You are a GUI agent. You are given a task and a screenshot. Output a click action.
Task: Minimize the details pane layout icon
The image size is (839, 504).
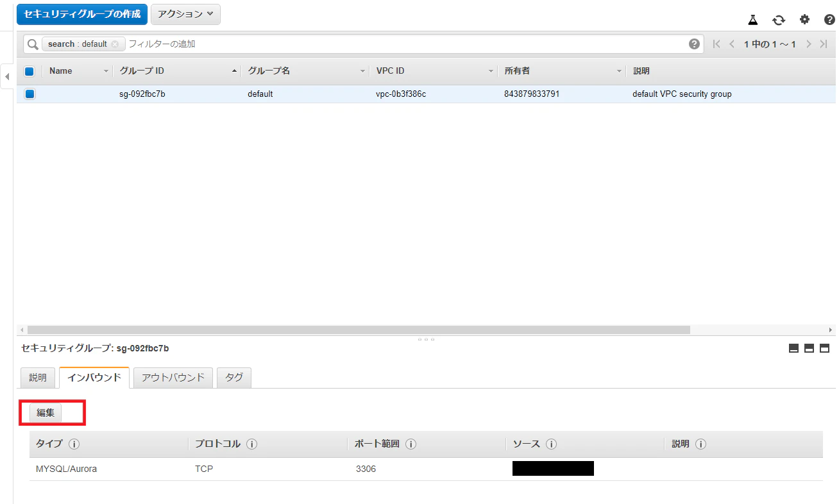(x=793, y=348)
